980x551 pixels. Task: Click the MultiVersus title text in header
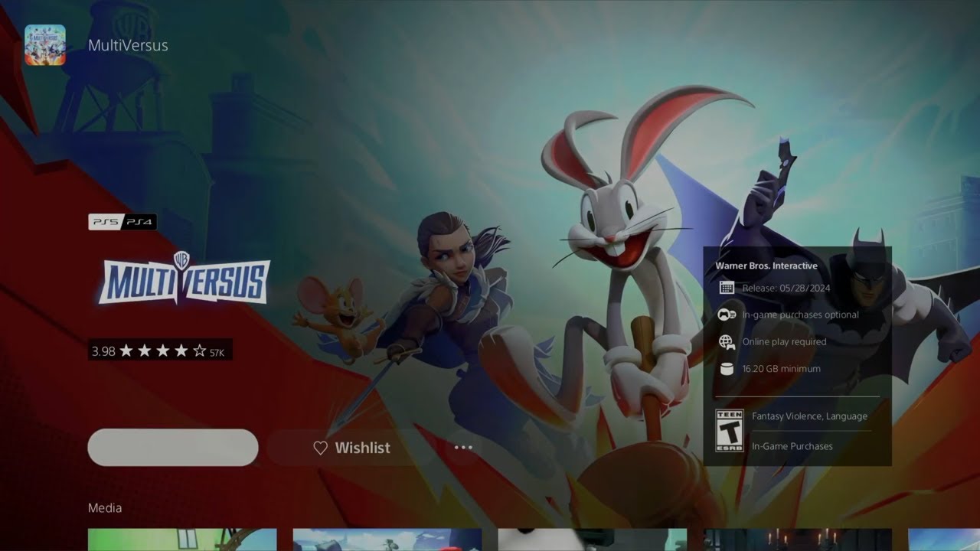pyautogui.click(x=128, y=45)
